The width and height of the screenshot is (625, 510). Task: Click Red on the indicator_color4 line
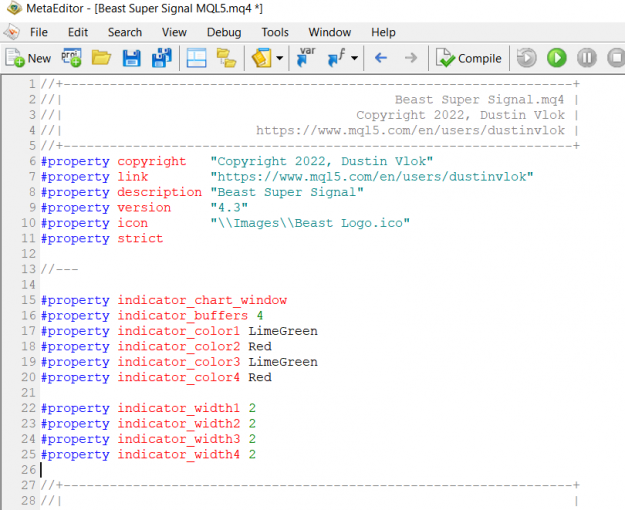click(260, 377)
